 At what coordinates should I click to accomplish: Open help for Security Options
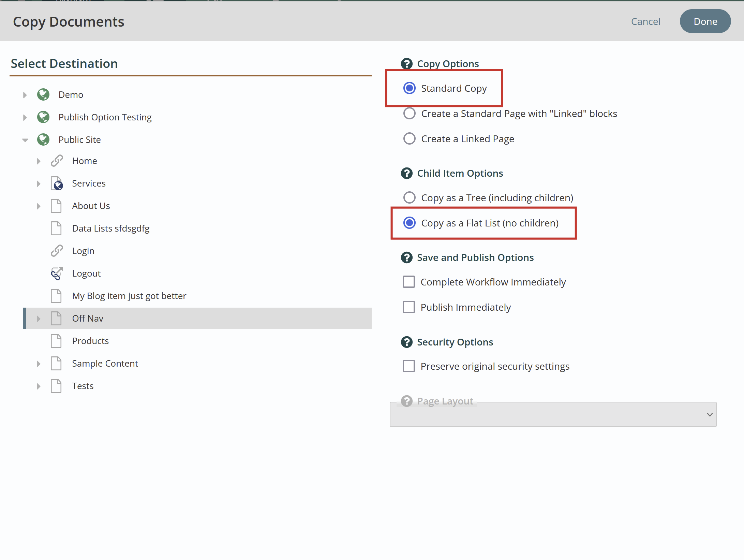coord(406,342)
